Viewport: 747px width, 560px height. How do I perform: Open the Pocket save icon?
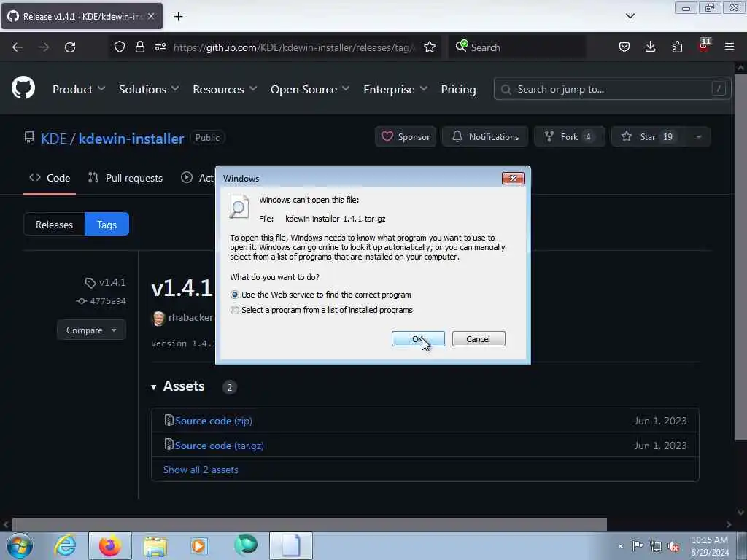(x=624, y=47)
